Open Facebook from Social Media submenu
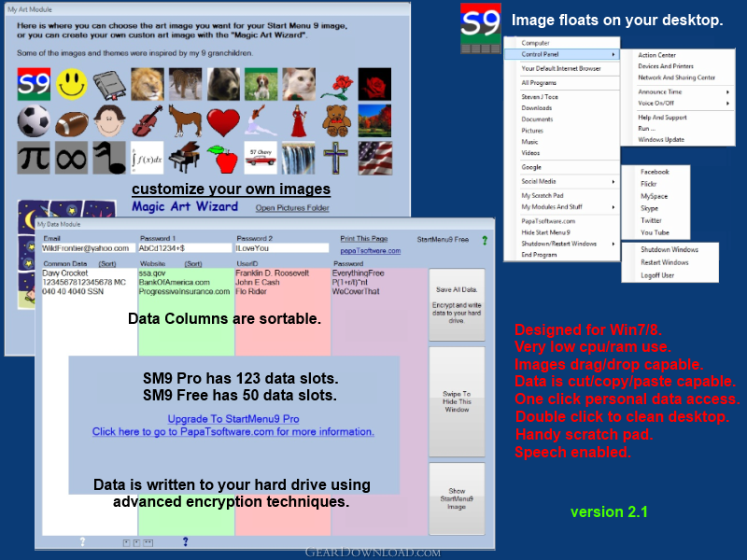 click(655, 172)
